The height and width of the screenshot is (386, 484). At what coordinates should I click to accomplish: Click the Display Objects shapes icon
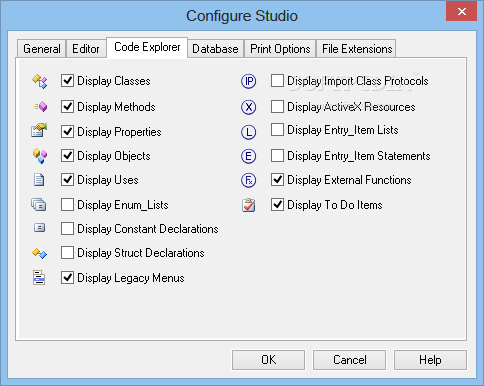click(40, 156)
